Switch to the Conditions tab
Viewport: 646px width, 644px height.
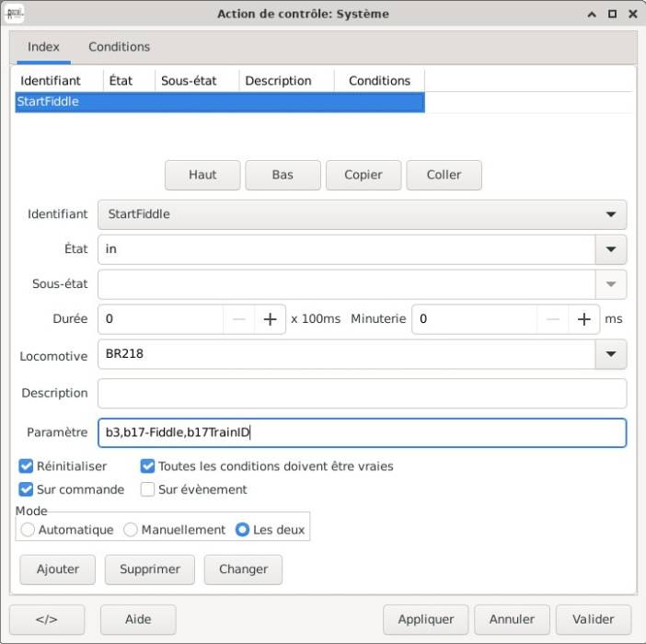(119, 47)
